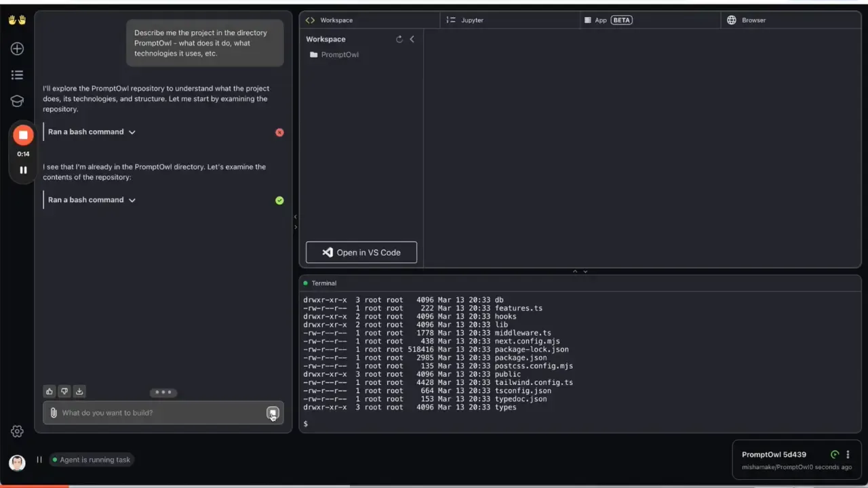This screenshot has height=488, width=868.
Task: Create a new task with the plus icon
Action: click(17, 48)
